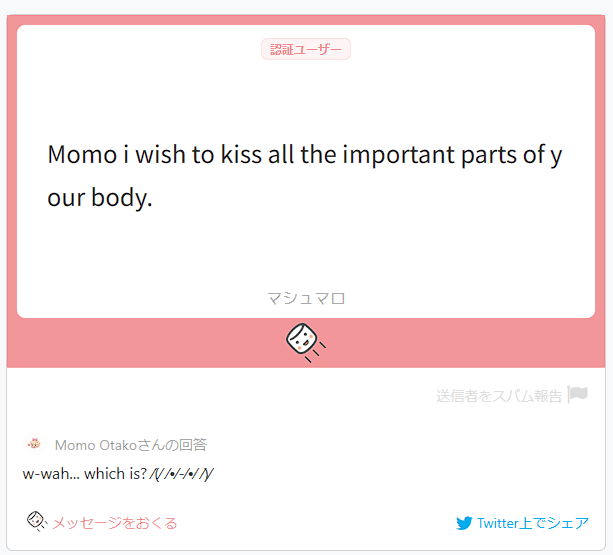Click the 認証ユーザー verified badge
Viewport: 613px width, 555px height.
pyautogui.click(x=306, y=49)
